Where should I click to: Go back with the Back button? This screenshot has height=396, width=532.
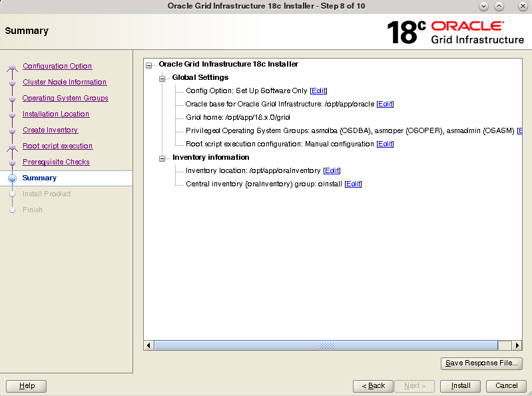[x=373, y=386]
